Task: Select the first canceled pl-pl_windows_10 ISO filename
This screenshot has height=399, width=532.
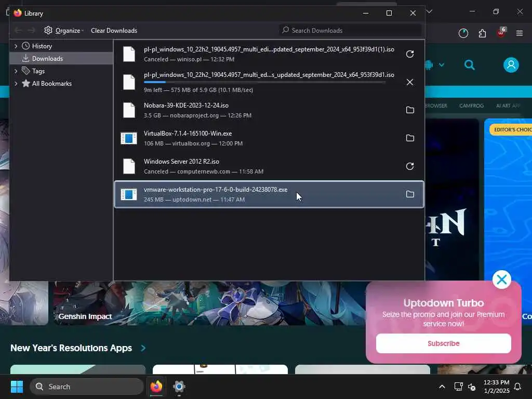Action: click(x=269, y=49)
